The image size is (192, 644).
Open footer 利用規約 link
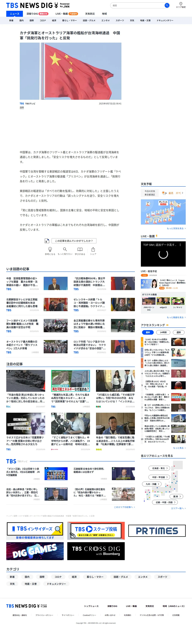coord(128,615)
